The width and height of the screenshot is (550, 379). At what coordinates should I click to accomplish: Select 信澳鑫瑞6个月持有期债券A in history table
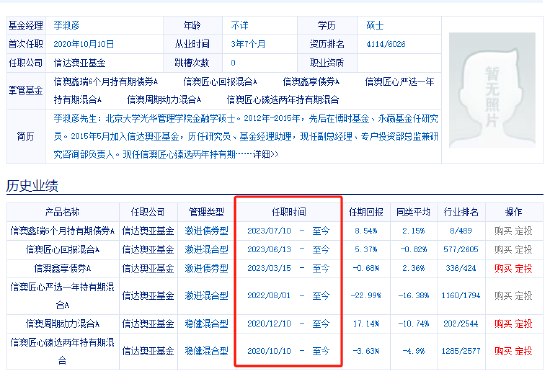62,231
